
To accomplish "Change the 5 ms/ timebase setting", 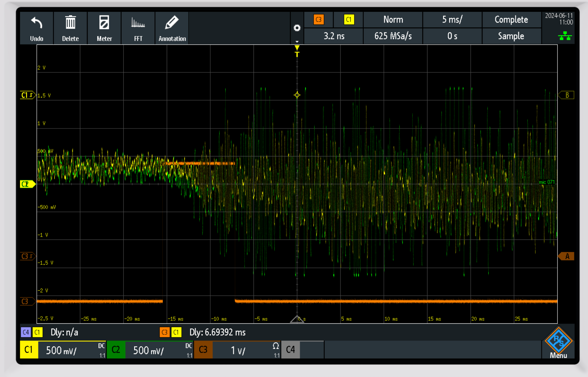I will 452,20.
